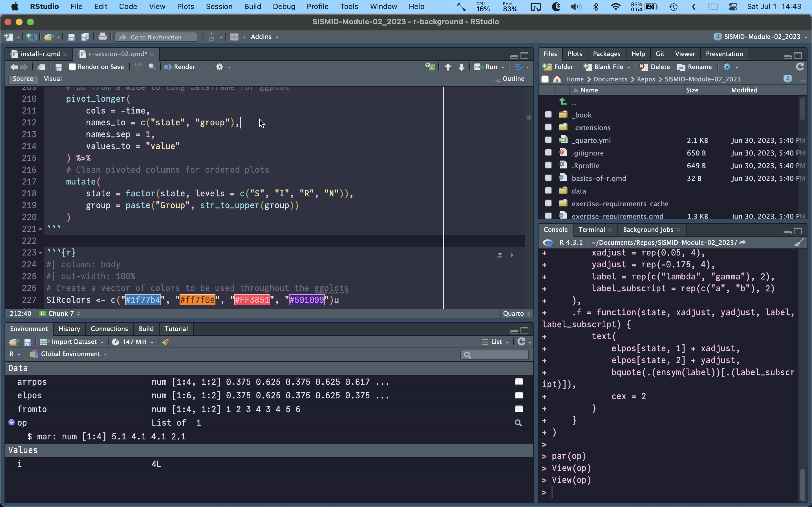Run the current chunk with green play arrow

point(512,255)
